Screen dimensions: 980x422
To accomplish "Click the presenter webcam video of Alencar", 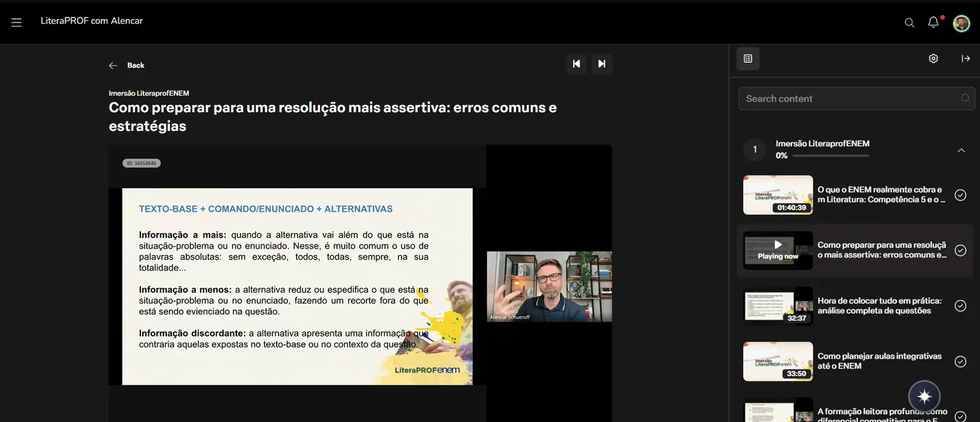I will click(x=549, y=286).
